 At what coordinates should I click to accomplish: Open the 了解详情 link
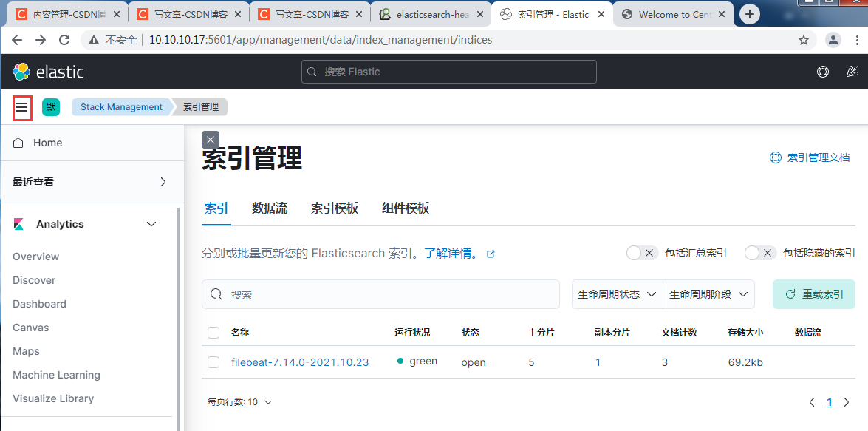pyautogui.click(x=451, y=254)
